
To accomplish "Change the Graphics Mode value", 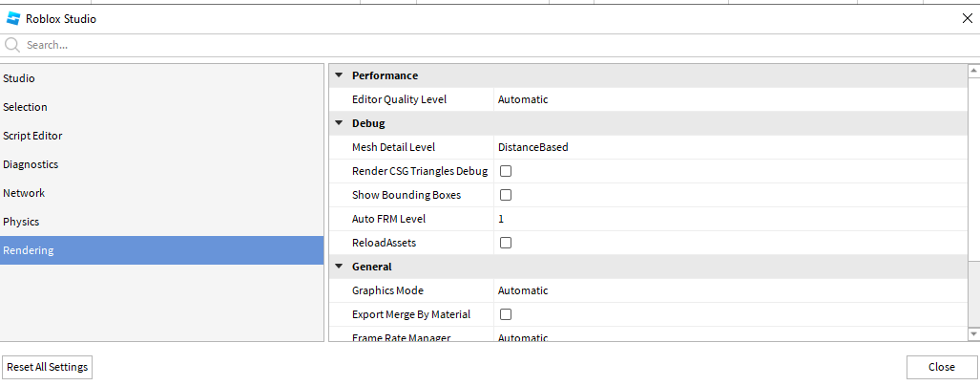I will [725, 290].
